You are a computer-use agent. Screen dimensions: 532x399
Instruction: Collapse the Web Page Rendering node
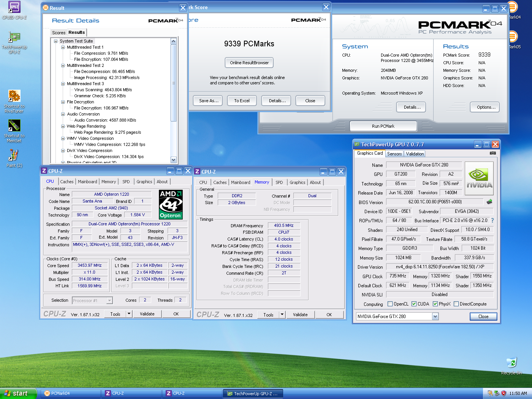point(63,126)
